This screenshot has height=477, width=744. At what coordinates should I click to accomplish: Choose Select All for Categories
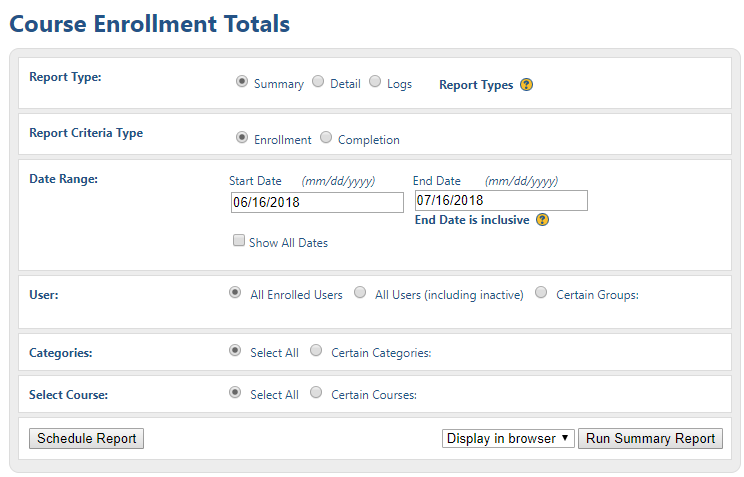(x=235, y=351)
